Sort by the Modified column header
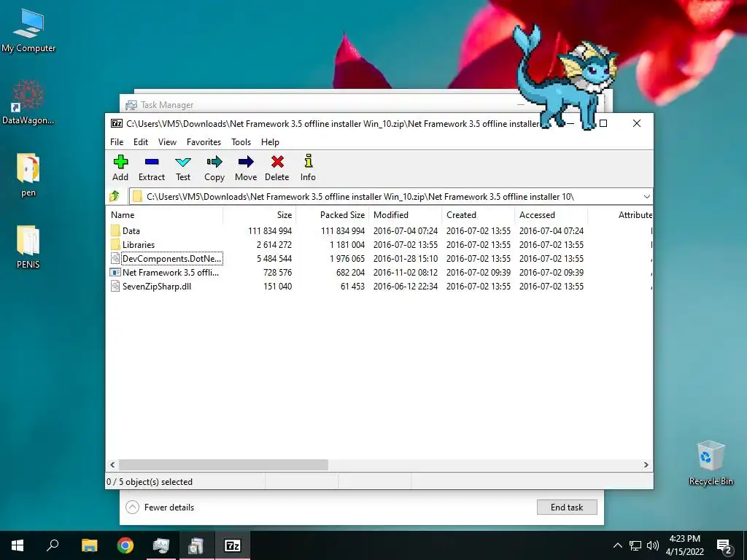Screen dimensions: 747x560 (406, 215)
